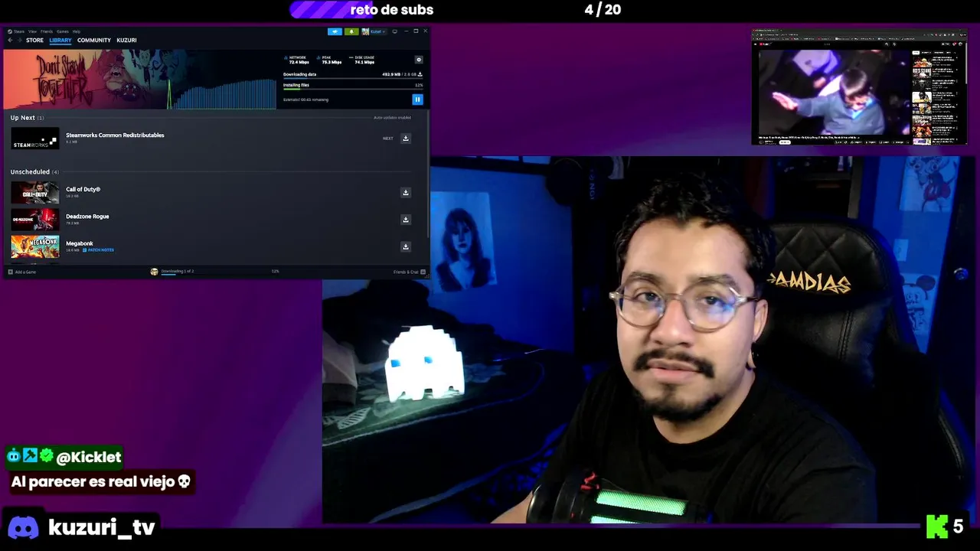Click the Call of Duty thumbnail
Image resolution: width=980 pixels, height=551 pixels.
coord(34,192)
